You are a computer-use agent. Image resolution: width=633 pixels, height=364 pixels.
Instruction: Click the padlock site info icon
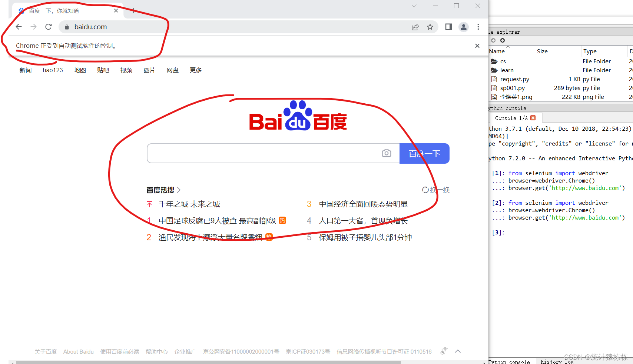coord(67,27)
